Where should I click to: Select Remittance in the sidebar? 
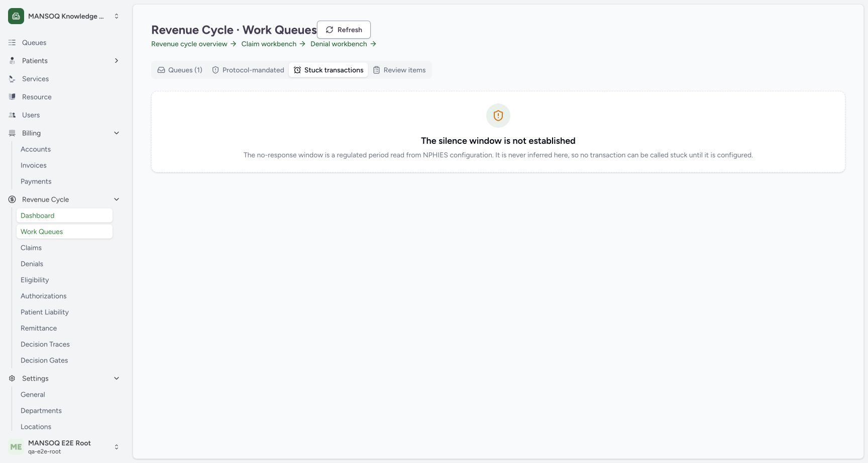point(64,328)
